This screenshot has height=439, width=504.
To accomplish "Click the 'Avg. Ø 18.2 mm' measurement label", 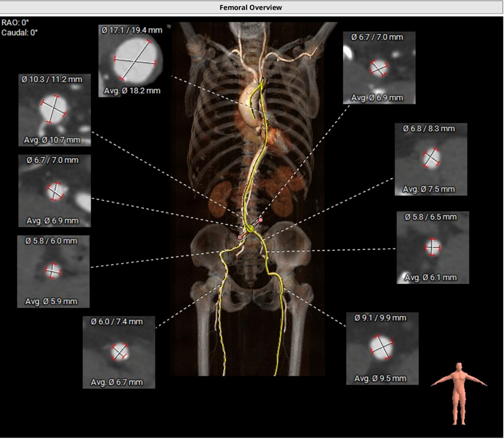I will click(132, 91).
